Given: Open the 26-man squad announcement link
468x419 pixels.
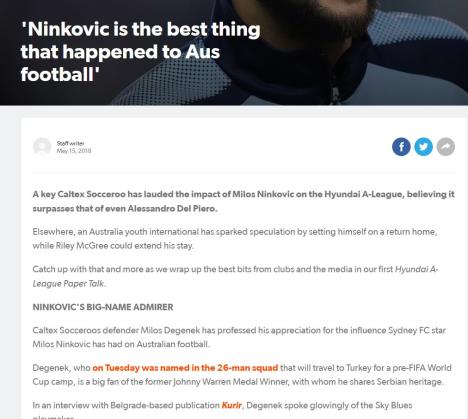Looking at the screenshot, I should [x=185, y=368].
